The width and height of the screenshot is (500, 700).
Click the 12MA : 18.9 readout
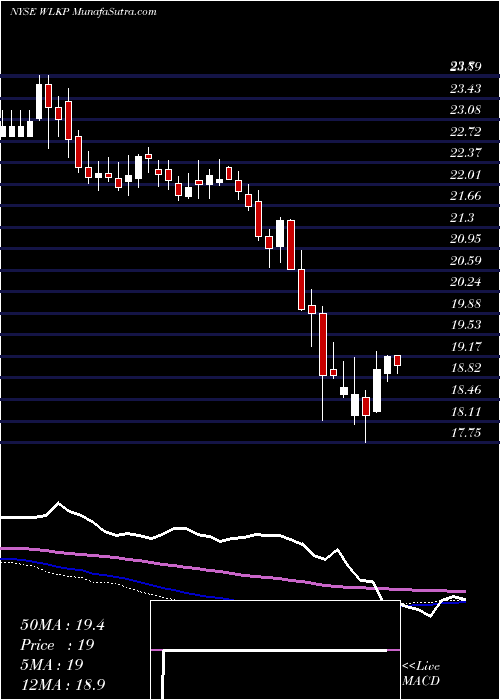point(63,685)
